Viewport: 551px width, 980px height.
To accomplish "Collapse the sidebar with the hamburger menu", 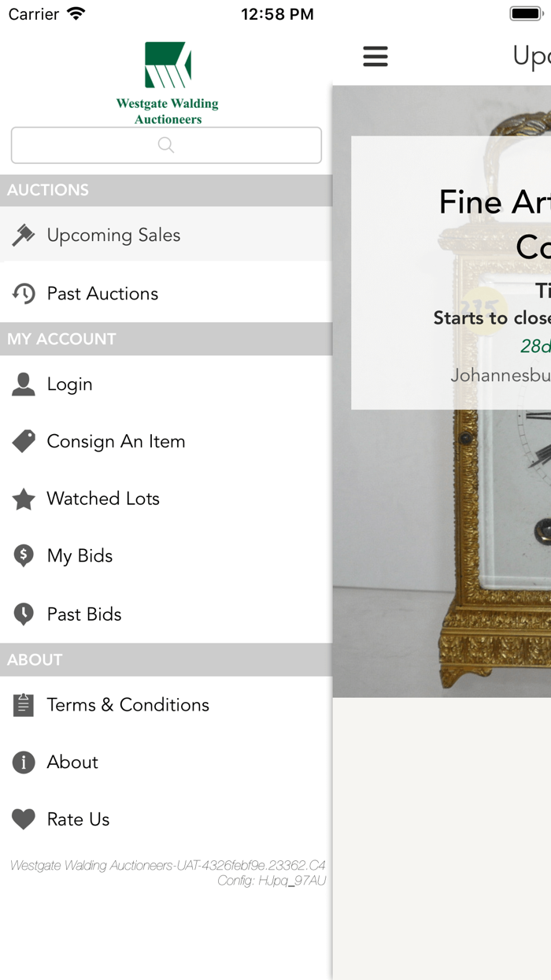I will click(x=375, y=56).
